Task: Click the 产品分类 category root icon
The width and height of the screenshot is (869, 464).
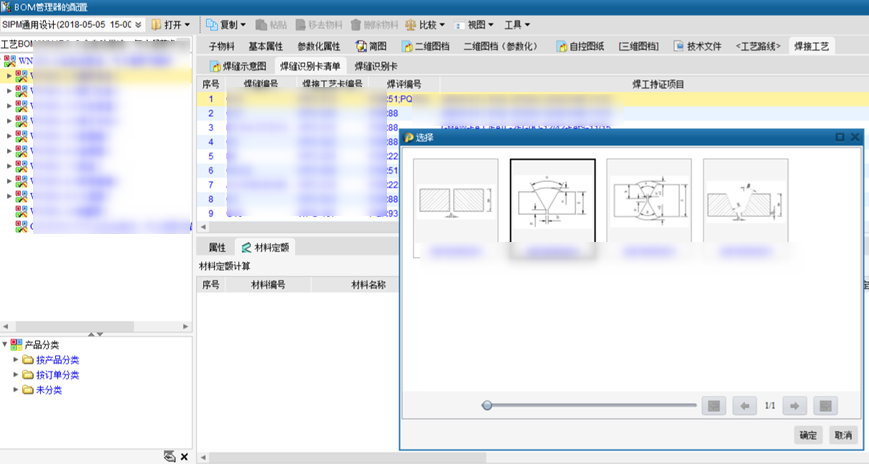Action: [17, 344]
